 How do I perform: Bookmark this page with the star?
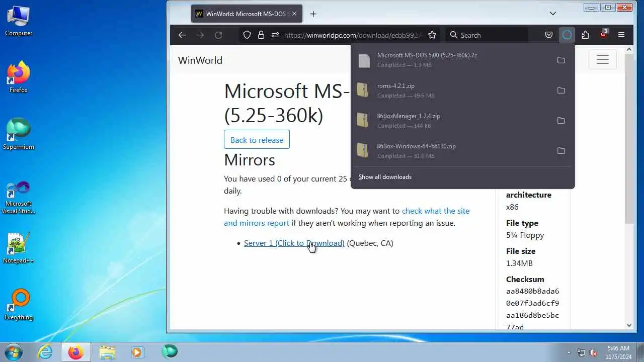click(x=432, y=35)
